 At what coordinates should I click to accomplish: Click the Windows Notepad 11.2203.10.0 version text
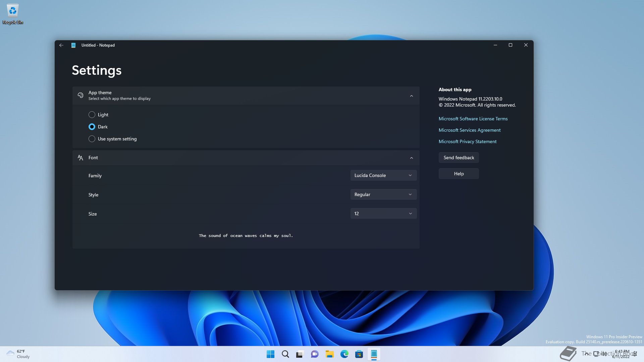[470, 99]
